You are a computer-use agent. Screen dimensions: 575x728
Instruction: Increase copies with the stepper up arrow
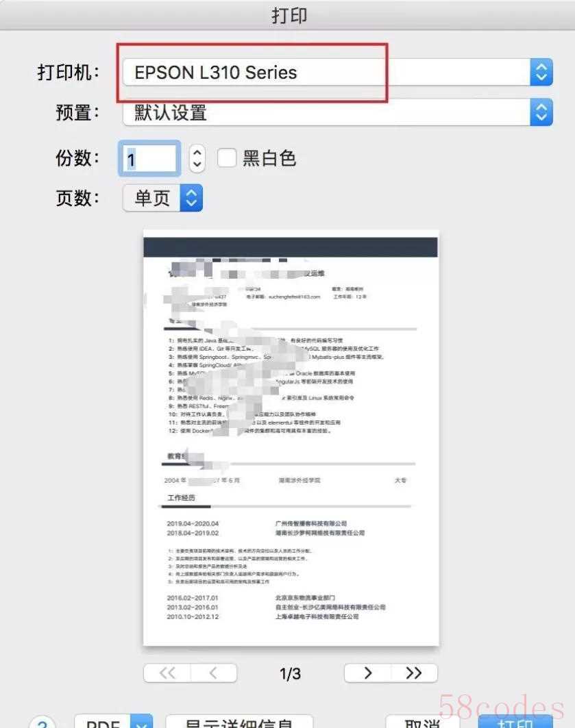[197, 152]
